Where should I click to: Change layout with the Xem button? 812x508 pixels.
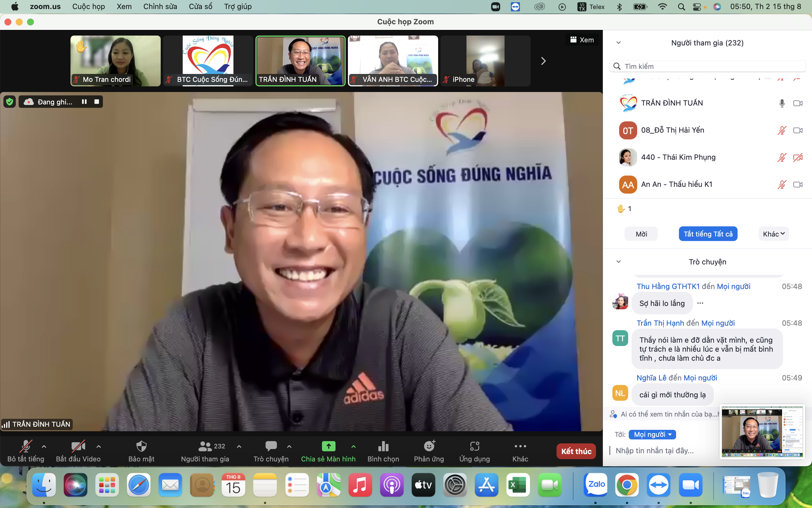coord(582,40)
